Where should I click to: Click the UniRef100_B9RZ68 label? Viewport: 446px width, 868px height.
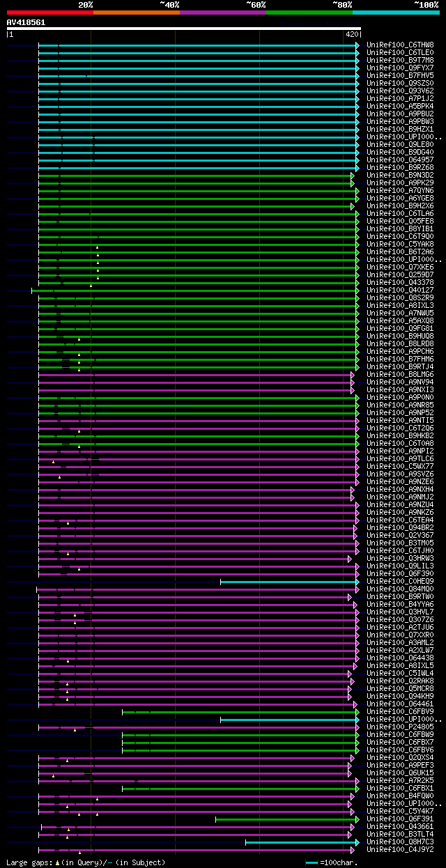pos(400,168)
